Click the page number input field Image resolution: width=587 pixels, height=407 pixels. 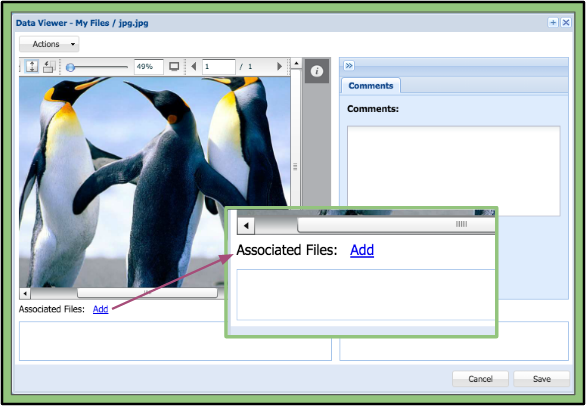click(219, 67)
